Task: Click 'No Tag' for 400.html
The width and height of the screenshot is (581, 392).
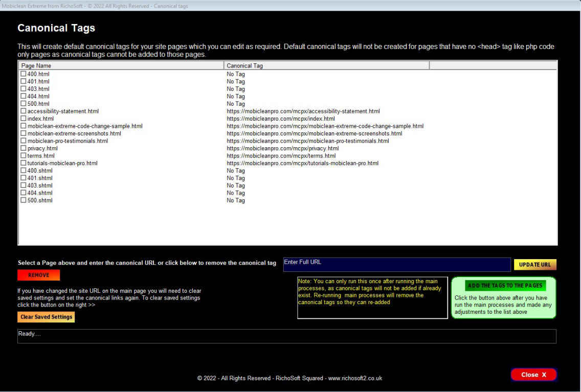Action: click(x=236, y=74)
